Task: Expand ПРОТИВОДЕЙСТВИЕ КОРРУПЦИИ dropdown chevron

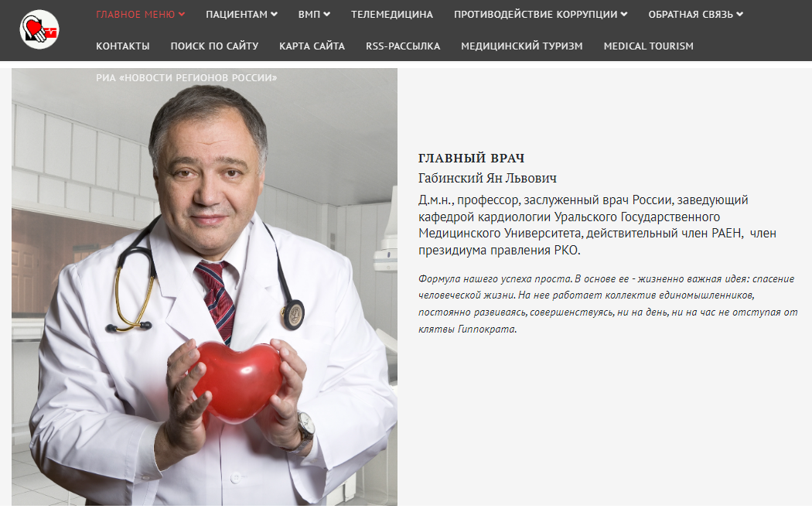Action: pyautogui.click(x=624, y=15)
